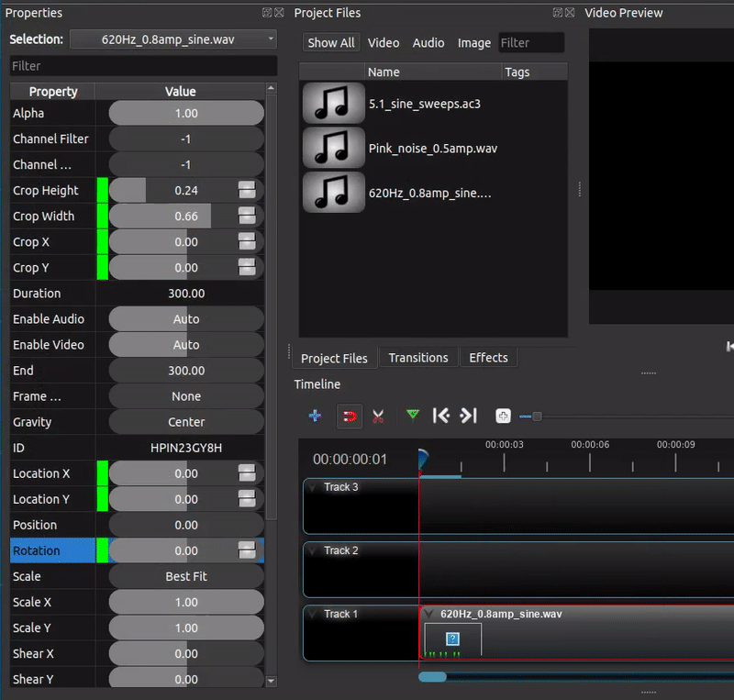The height and width of the screenshot is (700, 734).
Task: Click the Position value 0.00
Action: click(x=186, y=525)
